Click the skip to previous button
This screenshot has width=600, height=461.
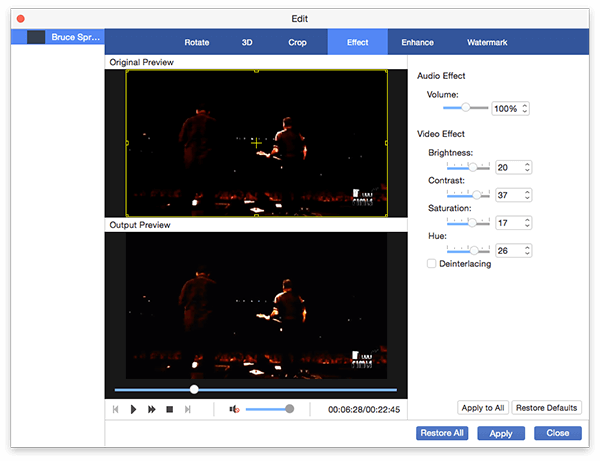coord(116,409)
